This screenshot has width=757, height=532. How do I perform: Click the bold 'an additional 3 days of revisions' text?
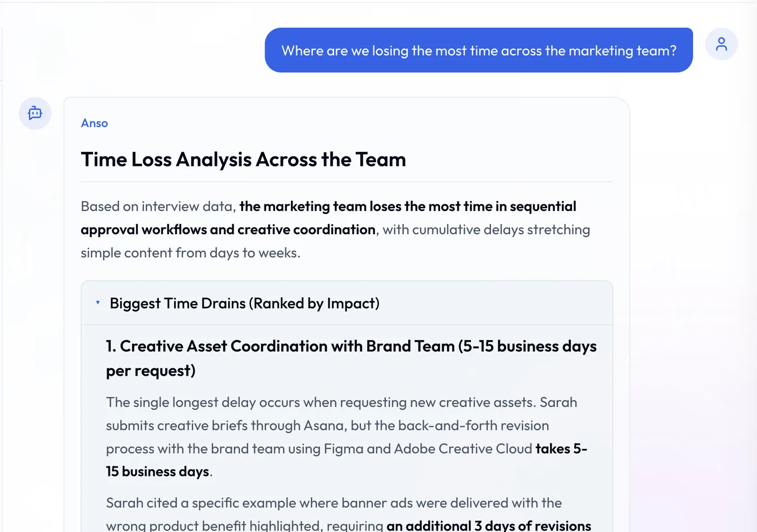click(x=489, y=526)
